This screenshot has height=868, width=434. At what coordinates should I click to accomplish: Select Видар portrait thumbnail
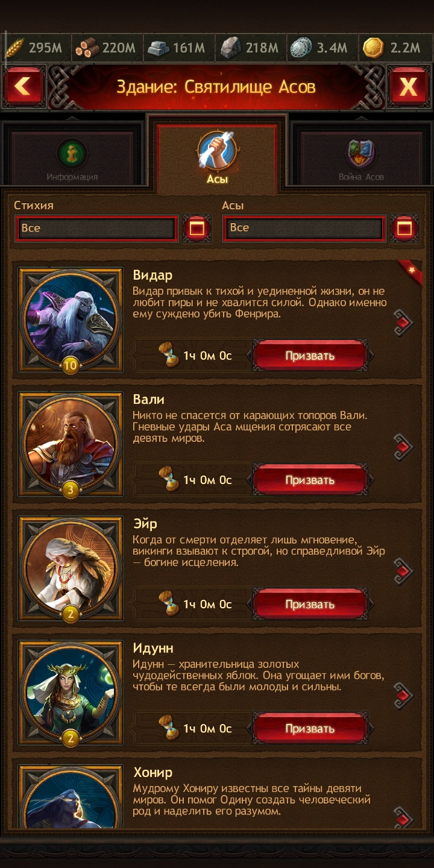(71, 319)
